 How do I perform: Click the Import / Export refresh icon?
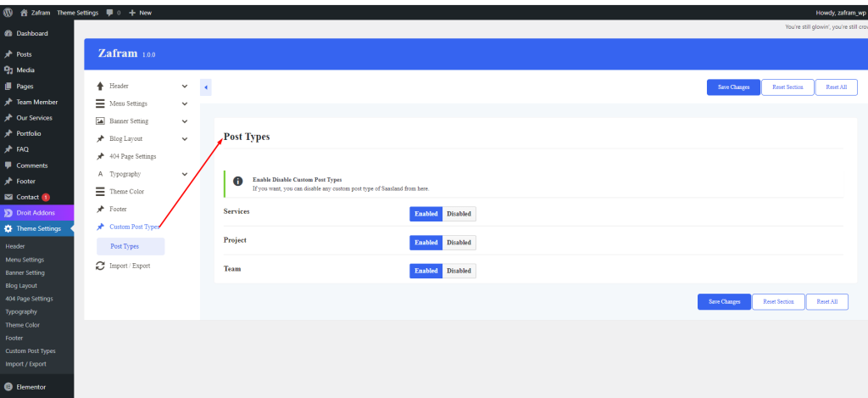tap(100, 266)
